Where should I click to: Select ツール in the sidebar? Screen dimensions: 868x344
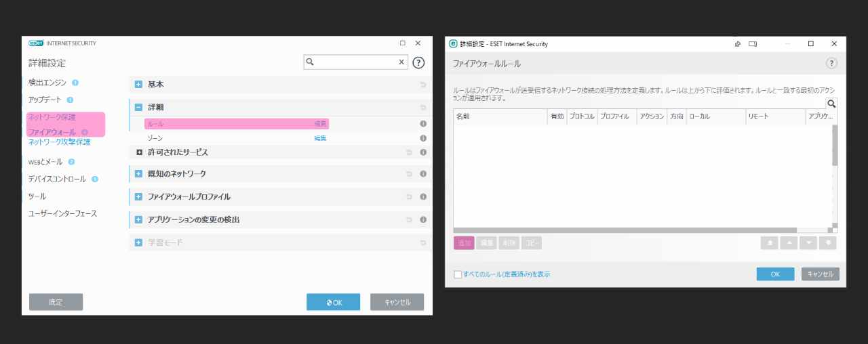37,196
